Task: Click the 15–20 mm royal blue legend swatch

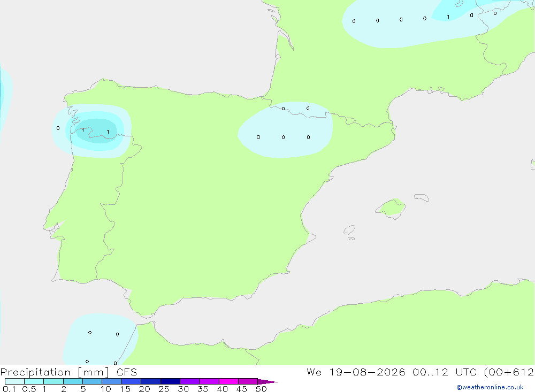Action: coord(132,381)
